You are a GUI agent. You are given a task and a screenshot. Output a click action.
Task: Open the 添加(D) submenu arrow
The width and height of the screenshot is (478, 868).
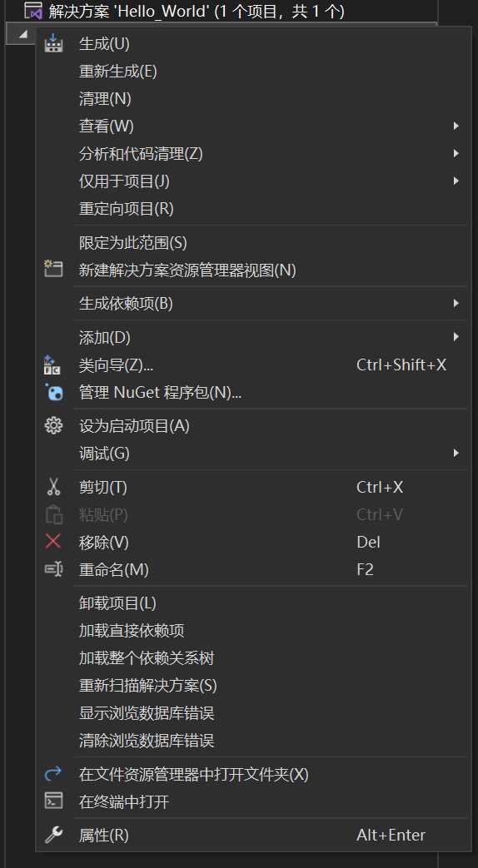tap(456, 336)
